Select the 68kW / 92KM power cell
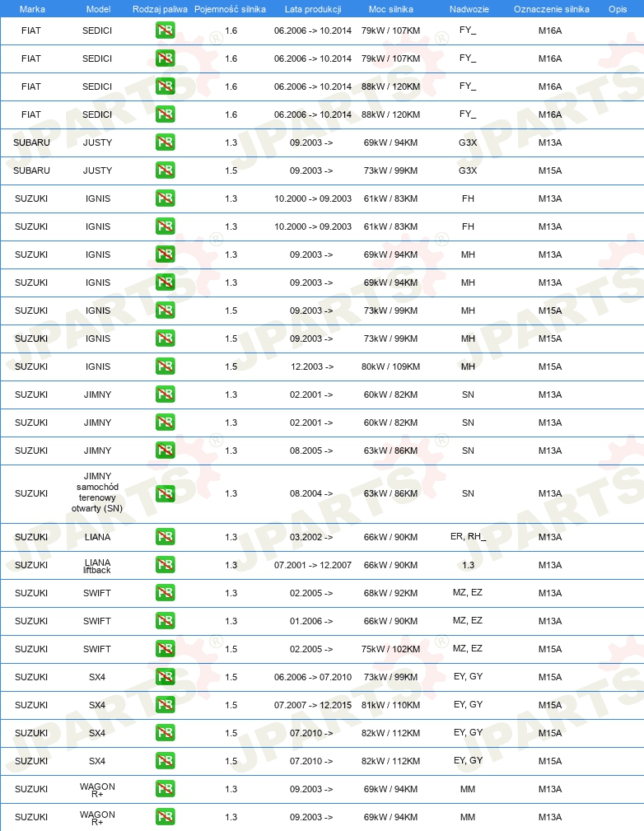This screenshot has width=644, height=831. [390, 593]
